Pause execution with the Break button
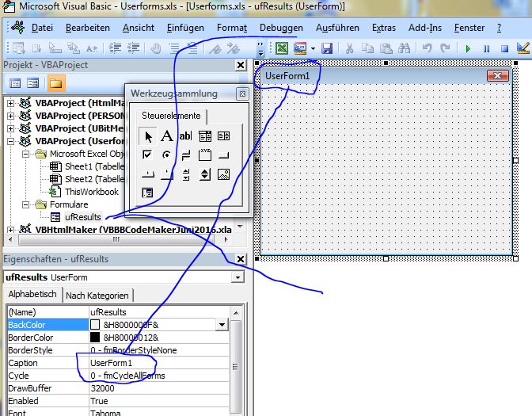 pyautogui.click(x=487, y=49)
